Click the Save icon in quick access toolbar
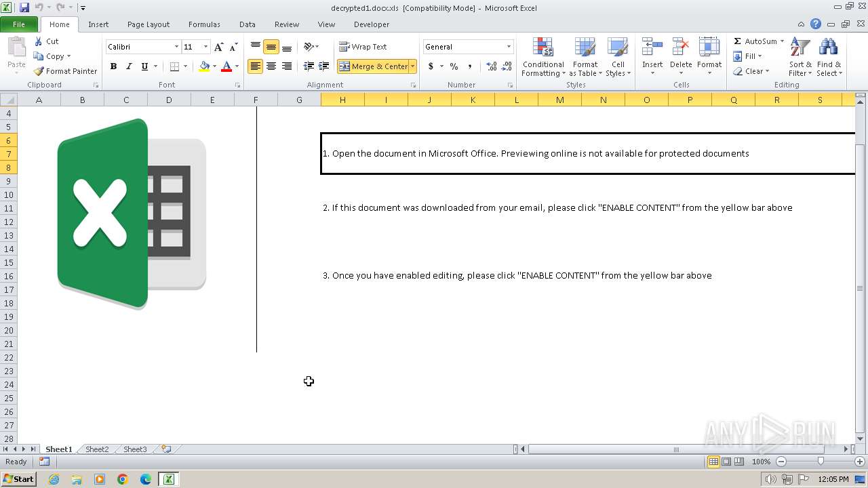 (24, 7)
